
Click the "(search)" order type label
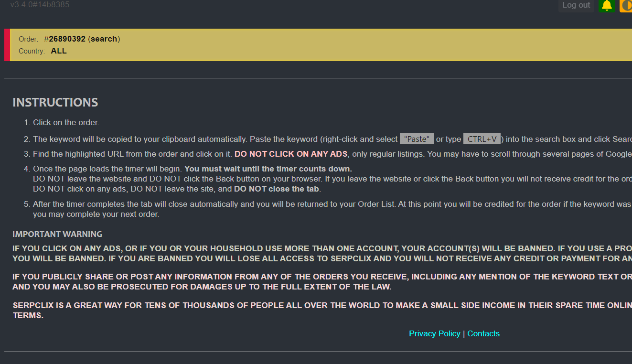104,39
